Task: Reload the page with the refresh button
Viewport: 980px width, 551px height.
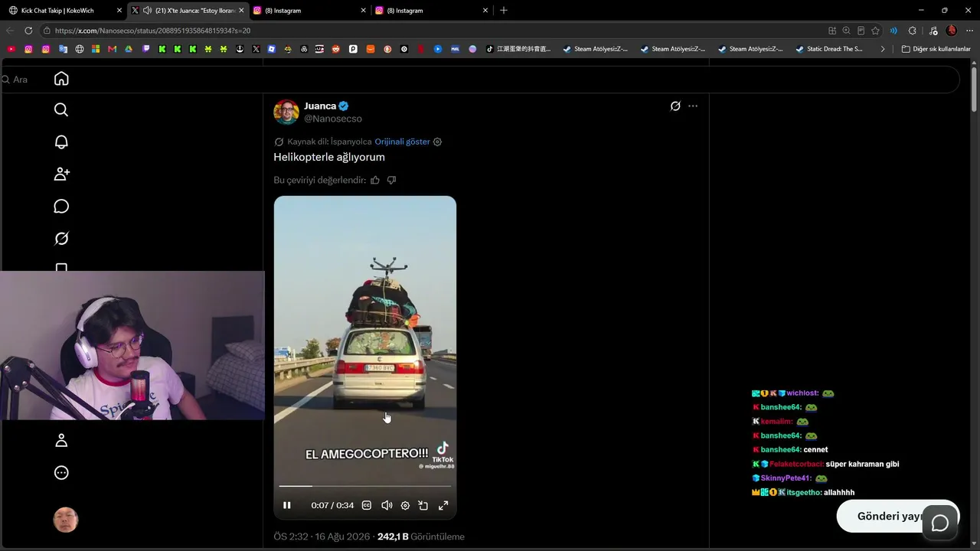Action: point(28,31)
